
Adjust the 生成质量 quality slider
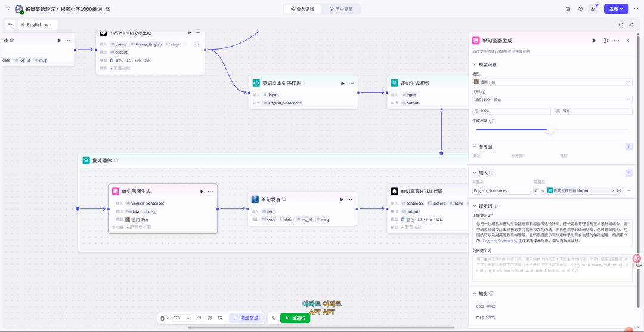pyautogui.click(x=550, y=130)
